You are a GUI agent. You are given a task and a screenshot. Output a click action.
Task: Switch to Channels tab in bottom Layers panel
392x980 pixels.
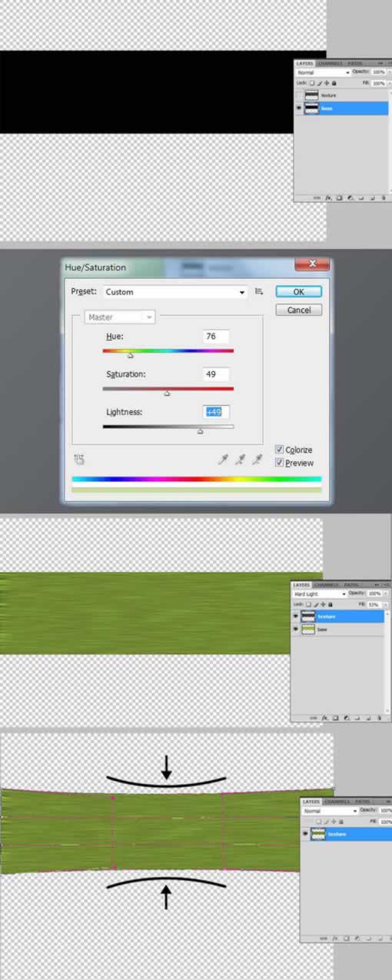coord(337,802)
